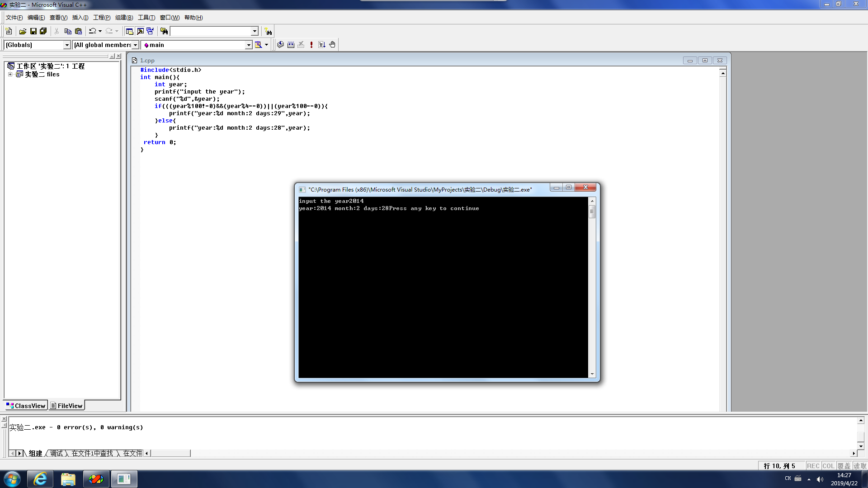
Task: Toggle the Workspace panel toolbar icon
Action: click(x=129, y=31)
